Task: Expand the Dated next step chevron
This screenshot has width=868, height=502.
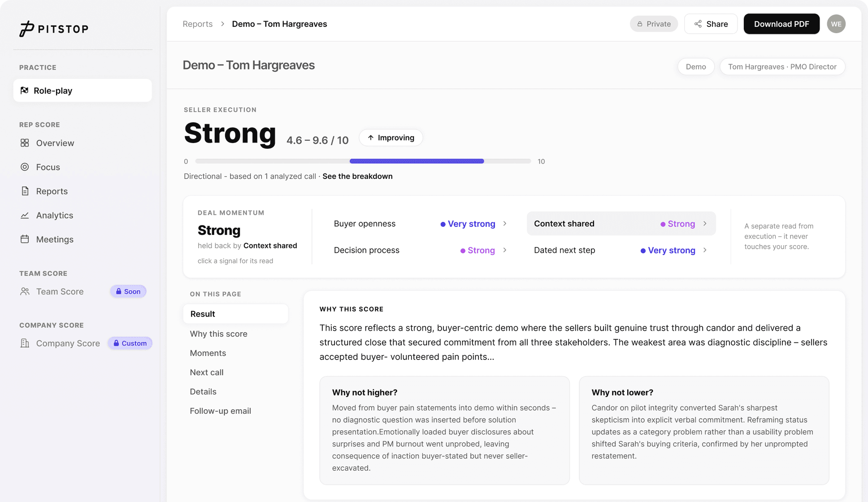Action: point(705,250)
